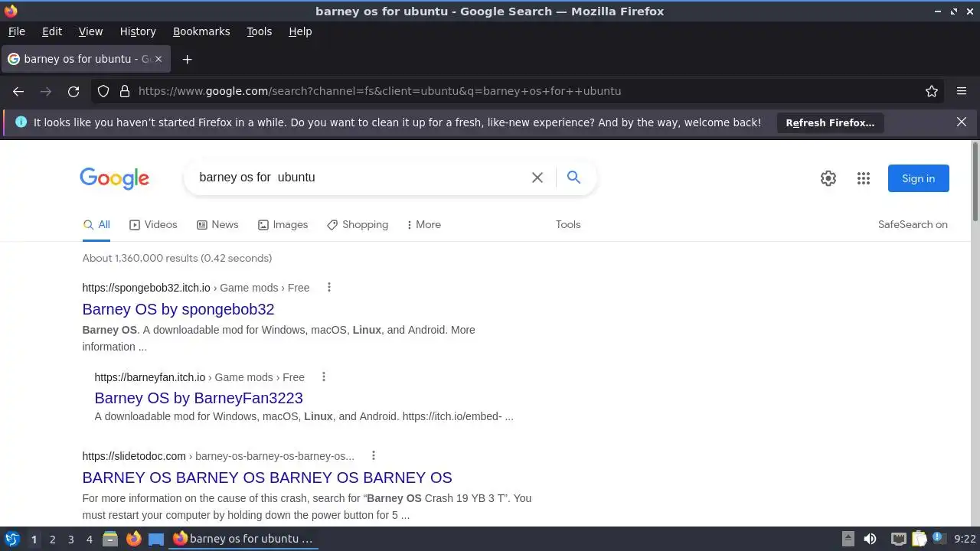Open the volume control in the system tray
980x551 pixels.
click(x=870, y=539)
